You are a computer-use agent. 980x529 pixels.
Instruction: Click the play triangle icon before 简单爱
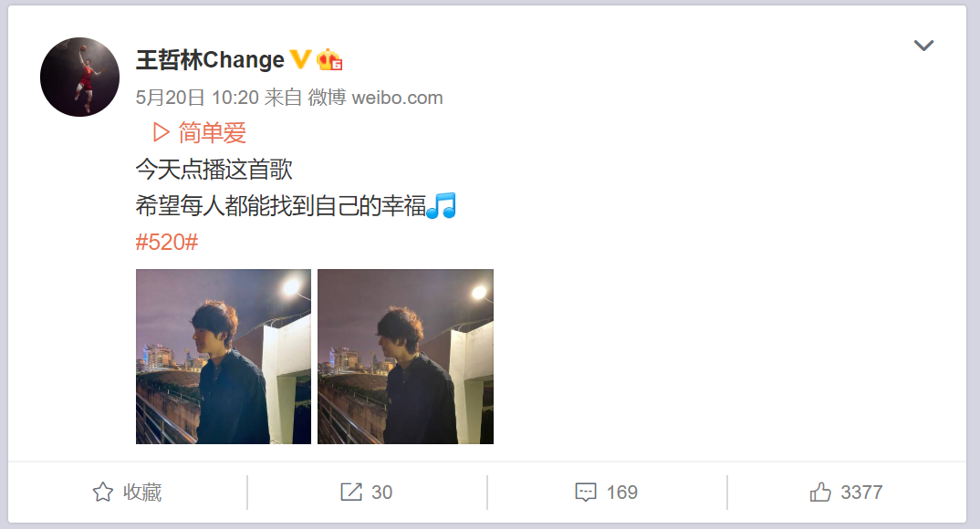point(162,131)
